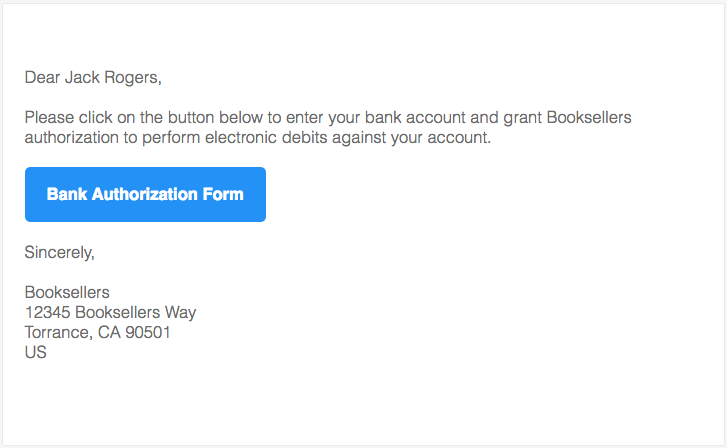This screenshot has width=727, height=448.
Task: Click the word authorization starting second line
Action: pos(71,138)
